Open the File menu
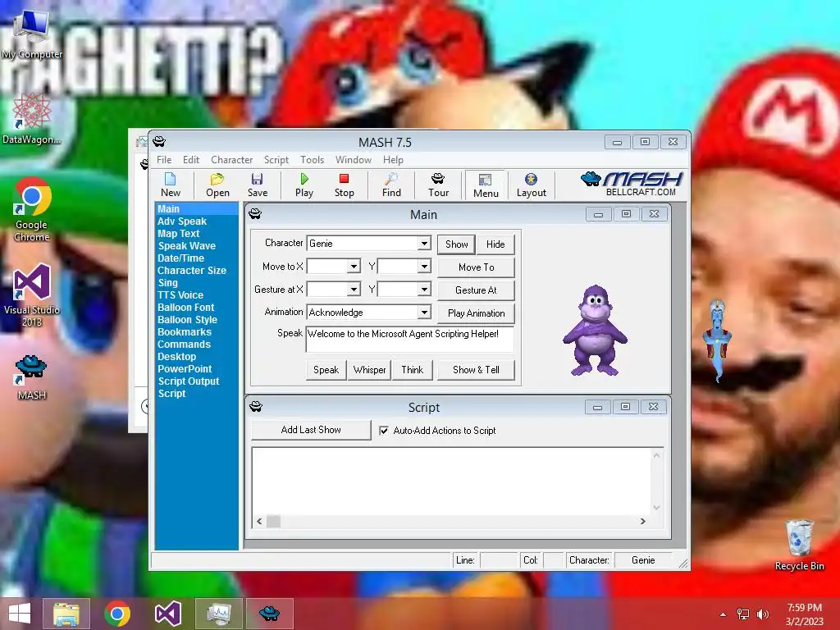Viewport: 840px width, 630px height. 164,160
